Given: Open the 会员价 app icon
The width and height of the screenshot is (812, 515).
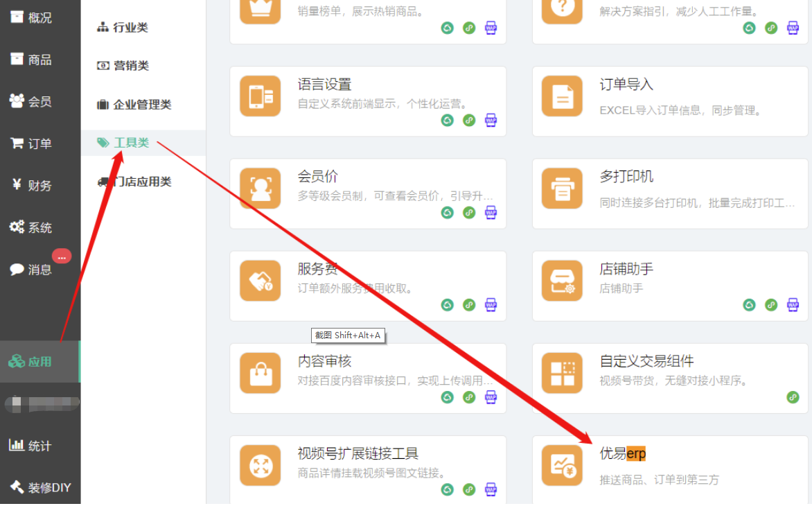Looking at the screenshot, I should [261, 189].
